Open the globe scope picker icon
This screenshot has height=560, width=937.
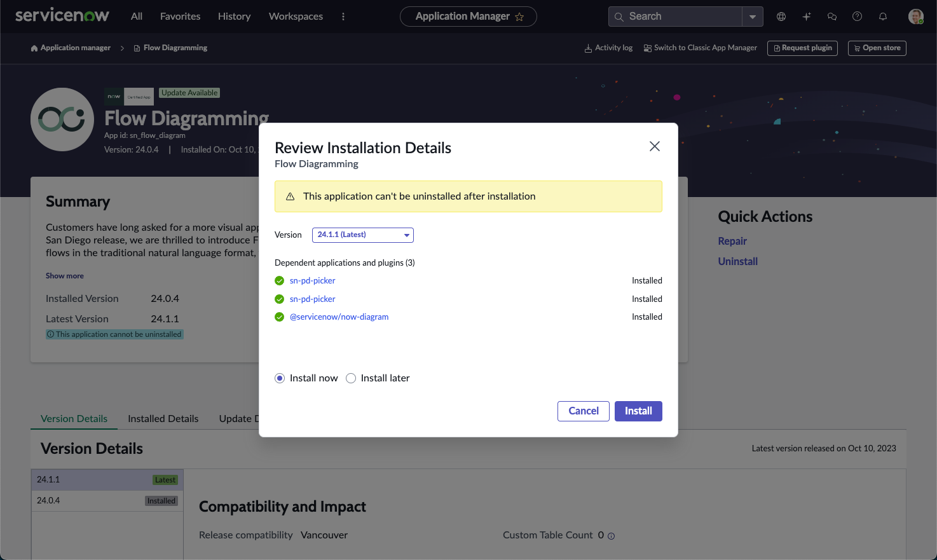click(781, 17)
